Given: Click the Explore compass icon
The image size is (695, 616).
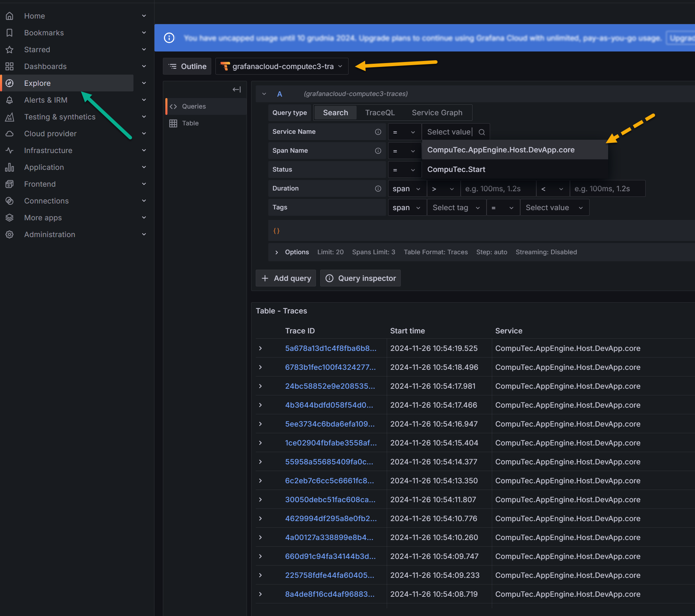Looking at the screenshot, I should (x=9, y=83).
